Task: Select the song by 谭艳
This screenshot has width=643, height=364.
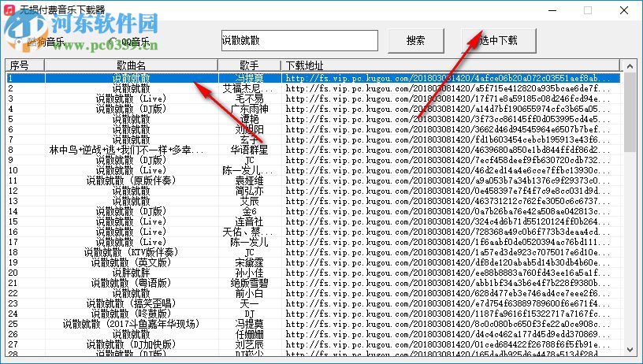Action: click(x=313, y=119)
